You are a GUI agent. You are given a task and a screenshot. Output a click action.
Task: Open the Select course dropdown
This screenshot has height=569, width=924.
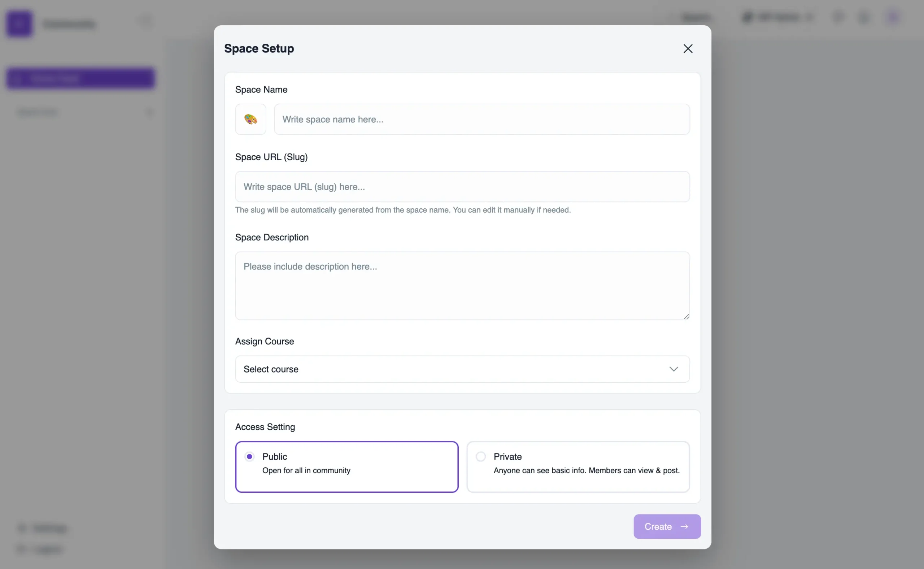pos(462,369)
